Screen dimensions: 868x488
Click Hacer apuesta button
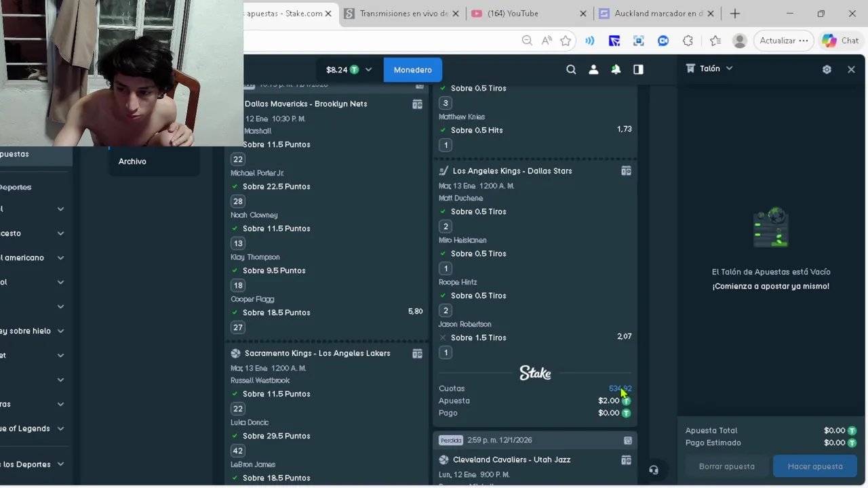pyautogui.click(x=815, y=466)
